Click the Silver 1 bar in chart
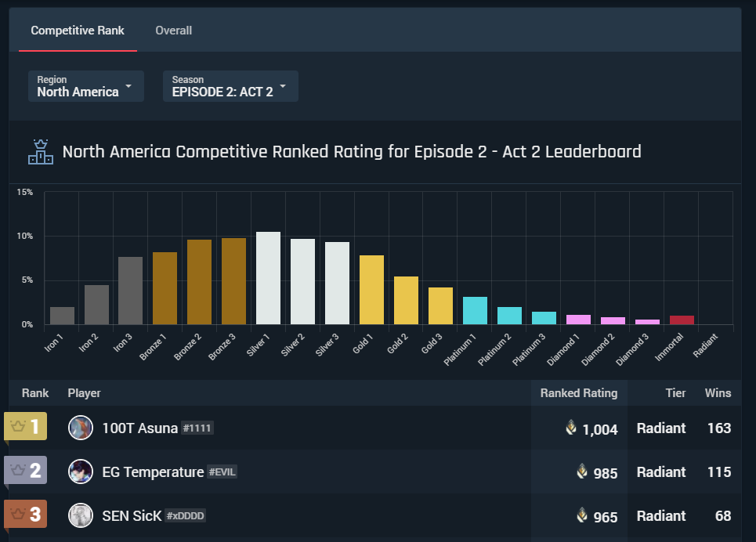Screen dimensions: 756x542 (x=268, y=278)
